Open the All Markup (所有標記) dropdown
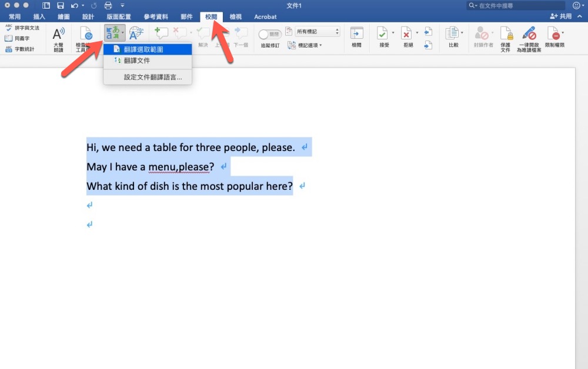Viewport: 588px width, 369px height. (318, 31)
